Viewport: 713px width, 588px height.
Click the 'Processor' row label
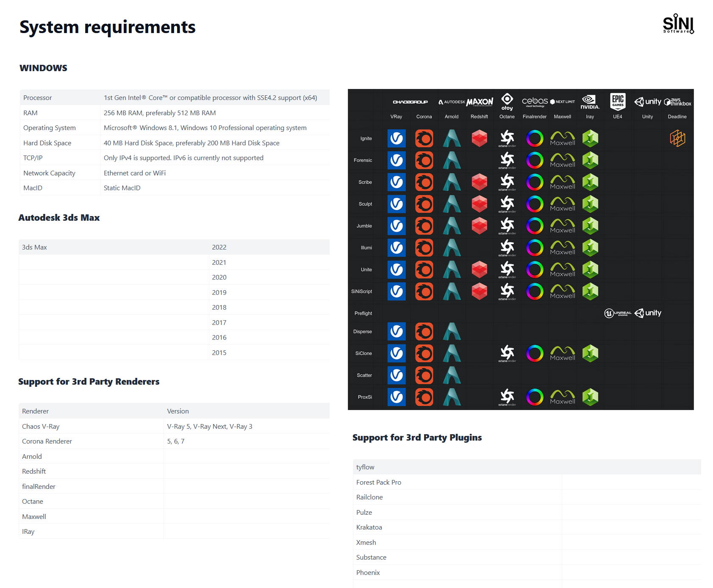coord(38,98)
